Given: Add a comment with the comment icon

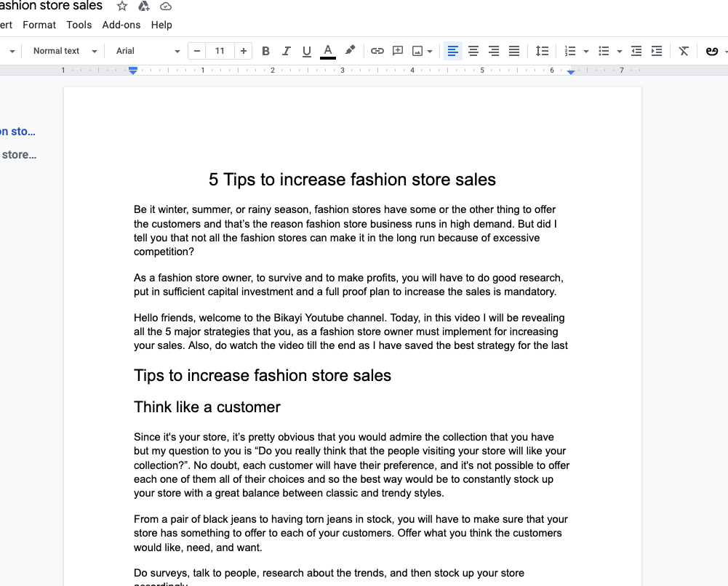Looking at the screenshot, I should (x=397, y=51).
